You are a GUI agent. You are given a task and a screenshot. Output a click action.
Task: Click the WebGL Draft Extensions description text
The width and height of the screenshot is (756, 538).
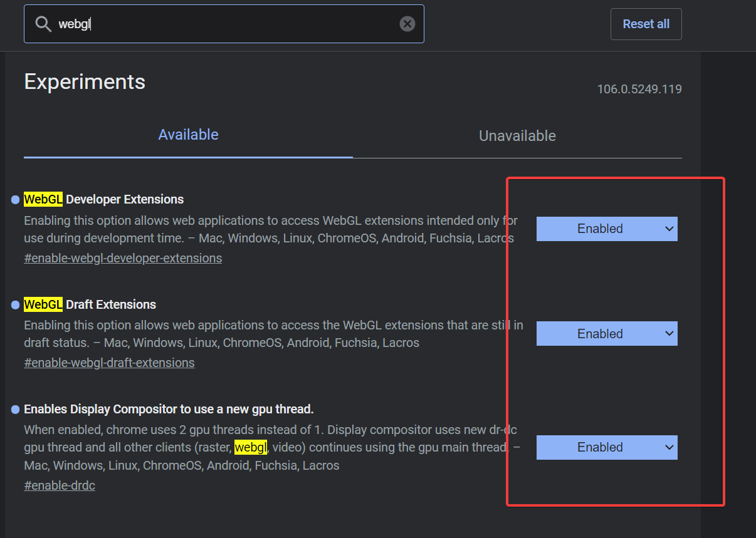(273, 334)
